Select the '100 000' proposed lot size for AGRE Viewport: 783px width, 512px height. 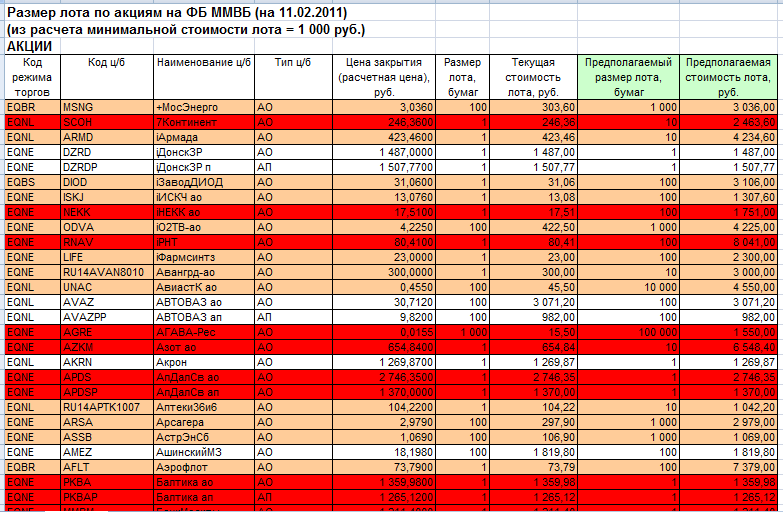(628, 332)
